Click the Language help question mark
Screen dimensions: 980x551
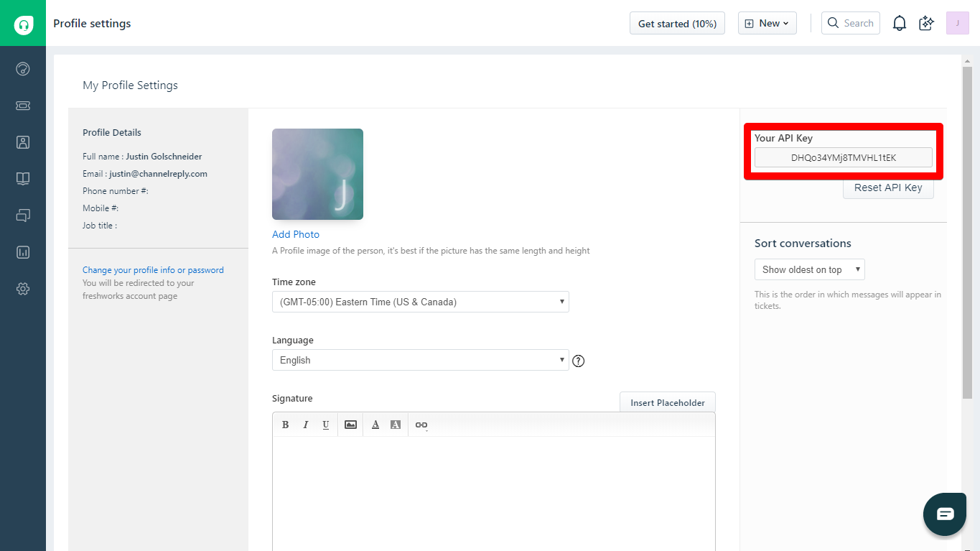579,361
